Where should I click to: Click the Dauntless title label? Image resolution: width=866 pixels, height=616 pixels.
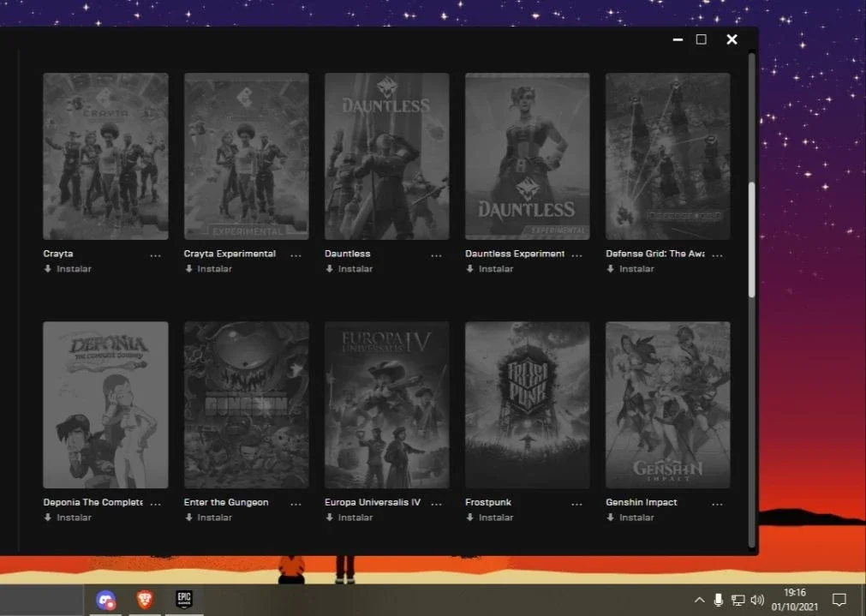point(348,254)
